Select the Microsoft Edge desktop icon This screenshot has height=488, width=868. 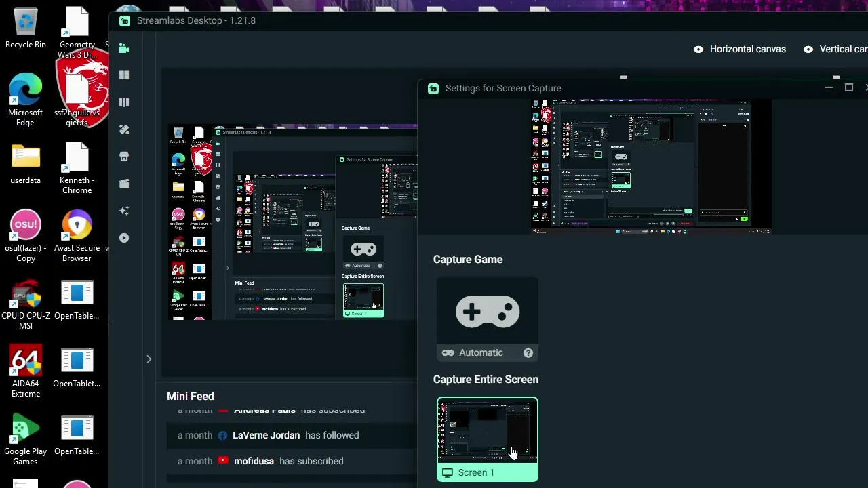point(26,100)
